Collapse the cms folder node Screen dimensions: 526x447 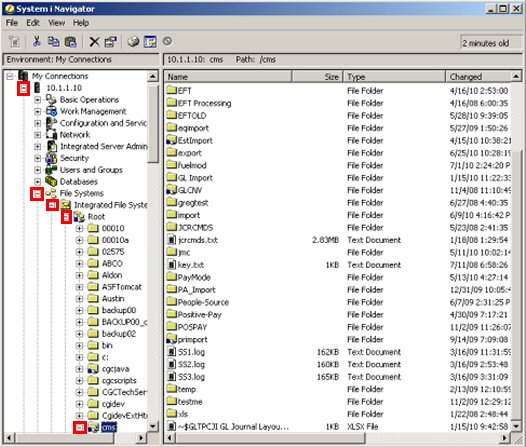(80, 427)
